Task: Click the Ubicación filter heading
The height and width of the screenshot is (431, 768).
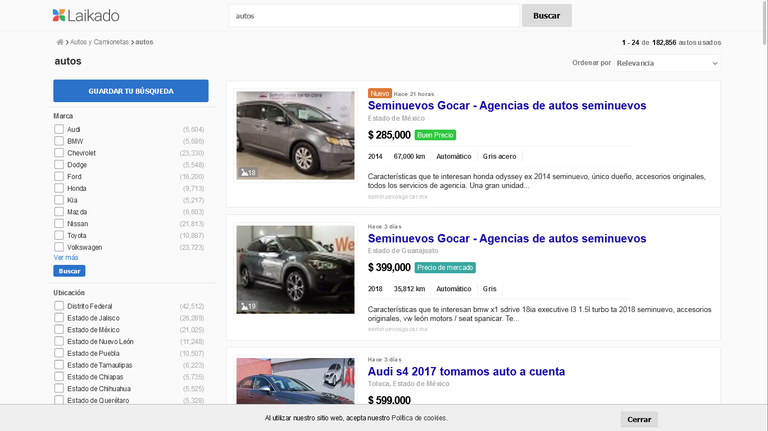Action: pos(69,293)
